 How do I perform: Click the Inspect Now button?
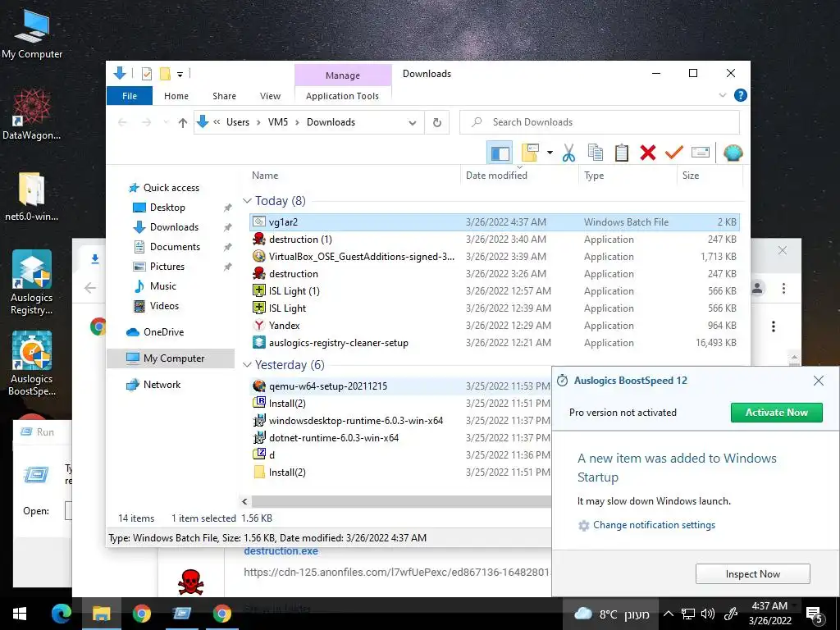coord(753,573)
